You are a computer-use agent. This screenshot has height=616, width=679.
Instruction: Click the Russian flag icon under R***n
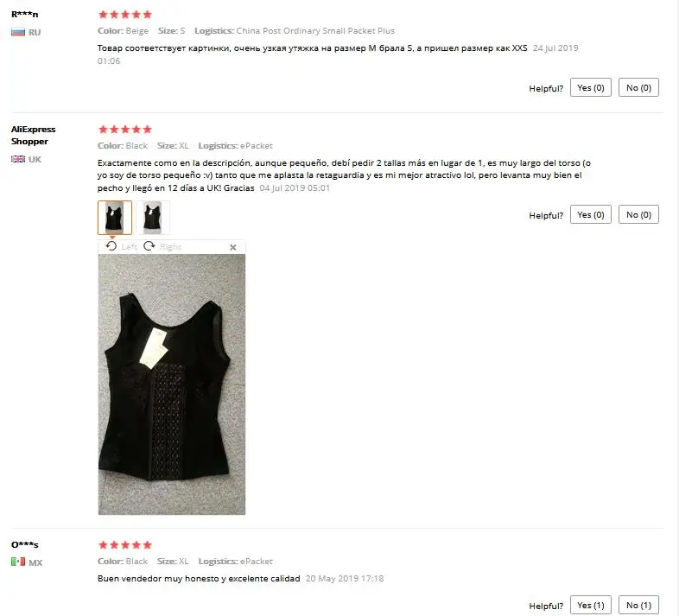[x=18, y=32]
